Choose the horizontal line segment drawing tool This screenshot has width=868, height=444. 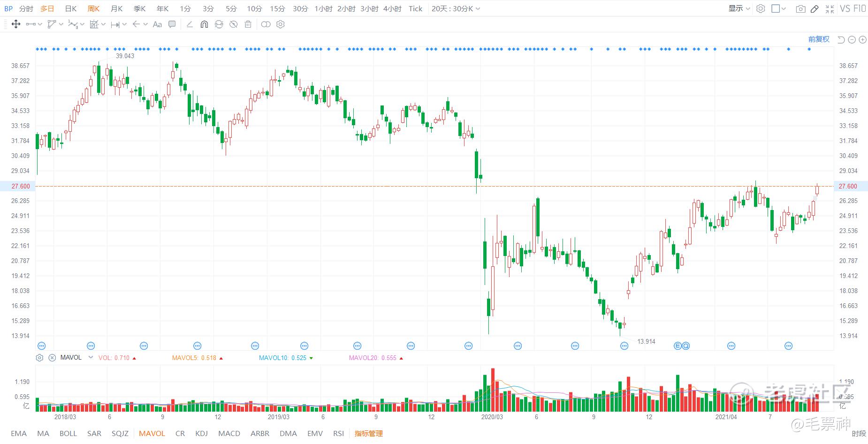point(30,24)
